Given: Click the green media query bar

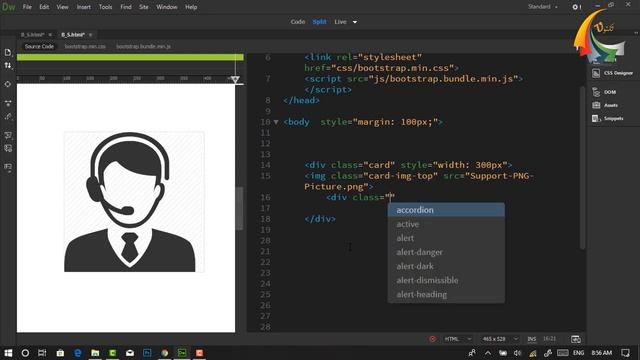Looking at the screenshot, I should pyautogui.click(x=130, y=57).
